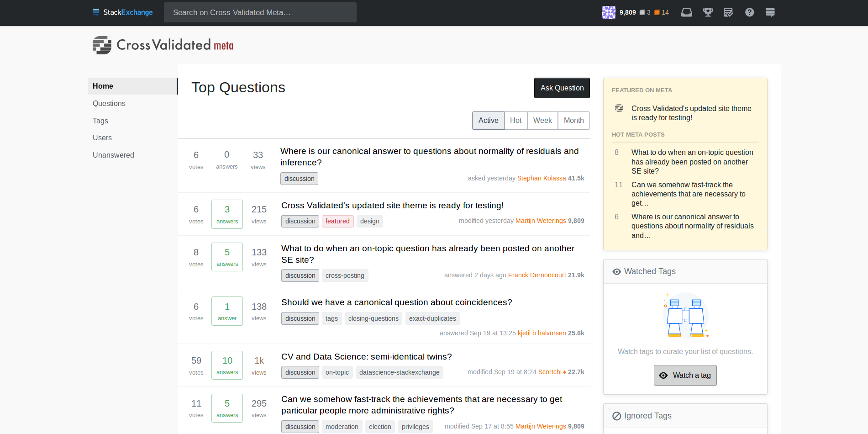This screenshot has height=434, width=868.
Task: Click the Search on Cross Validated Meta field
Action: pos(260,12)
